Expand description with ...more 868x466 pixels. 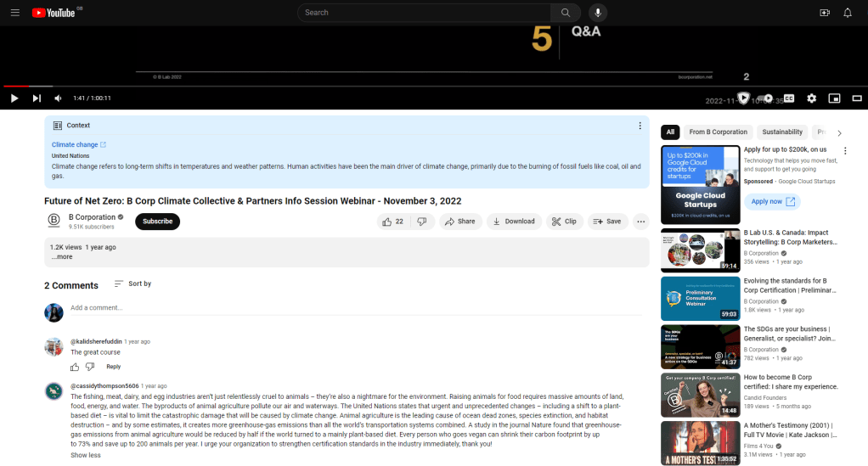61,256
